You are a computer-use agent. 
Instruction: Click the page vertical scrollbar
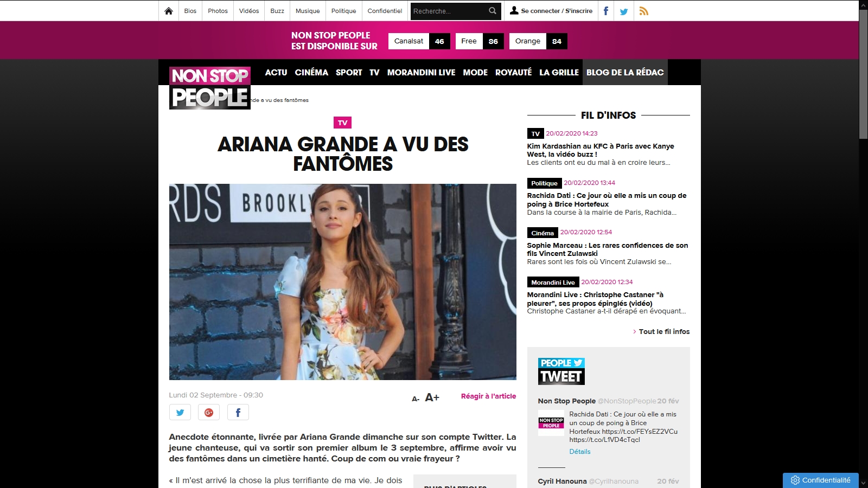point(863,244)
